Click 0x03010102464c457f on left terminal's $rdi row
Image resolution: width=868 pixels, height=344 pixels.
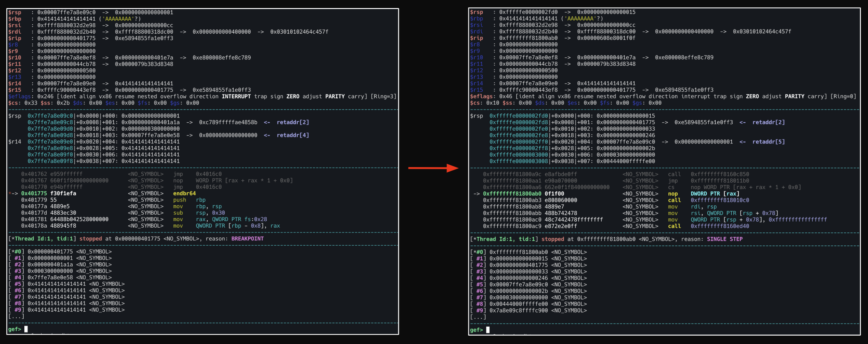pos(299,32)
